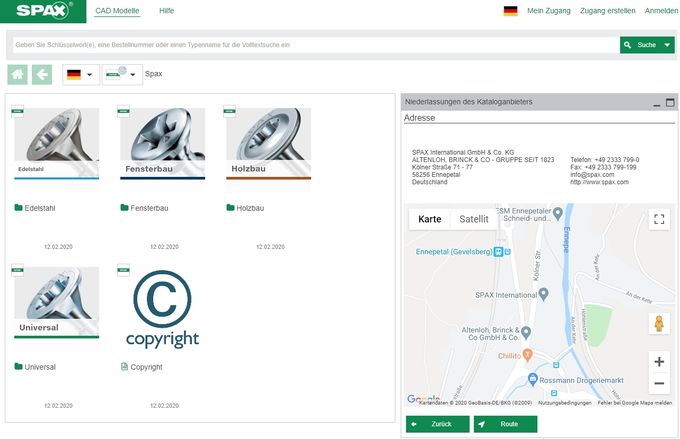
Task: Click the Route button under the map
Action: point(505,424)
